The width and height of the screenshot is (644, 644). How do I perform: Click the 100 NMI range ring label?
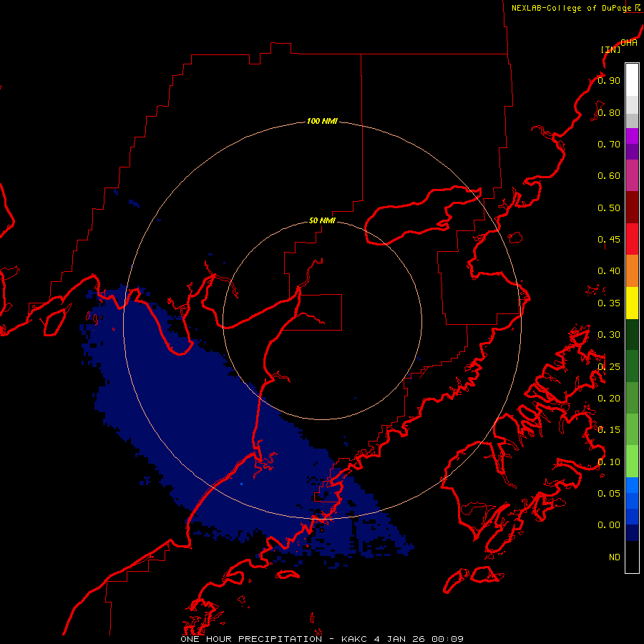tap(322, 121)
